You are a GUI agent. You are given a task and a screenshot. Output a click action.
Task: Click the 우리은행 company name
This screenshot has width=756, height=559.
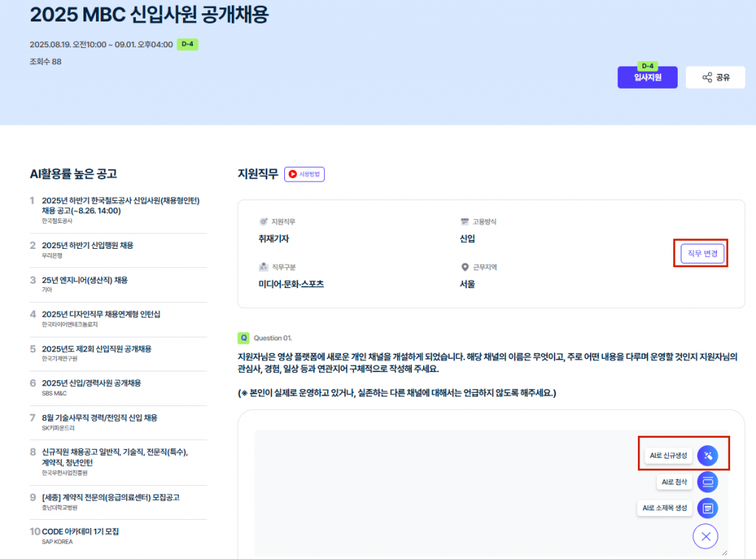[52, 256]
